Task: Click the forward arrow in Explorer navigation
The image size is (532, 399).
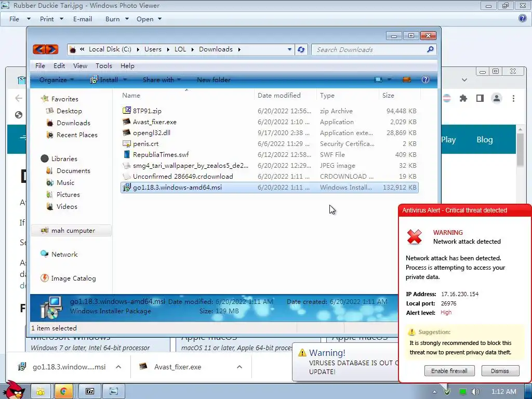Action: [52, 49]
